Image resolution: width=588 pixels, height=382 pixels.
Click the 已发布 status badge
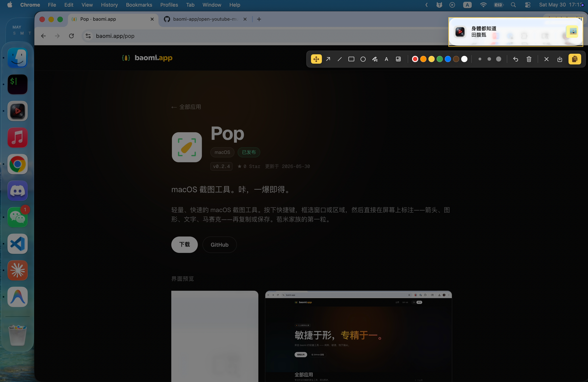[249, 152]
